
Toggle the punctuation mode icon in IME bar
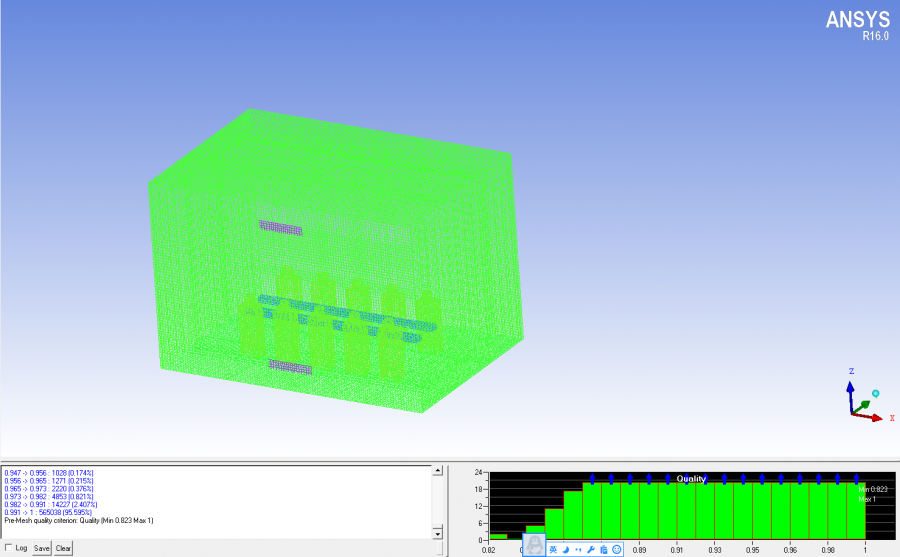tap(578, 550)
